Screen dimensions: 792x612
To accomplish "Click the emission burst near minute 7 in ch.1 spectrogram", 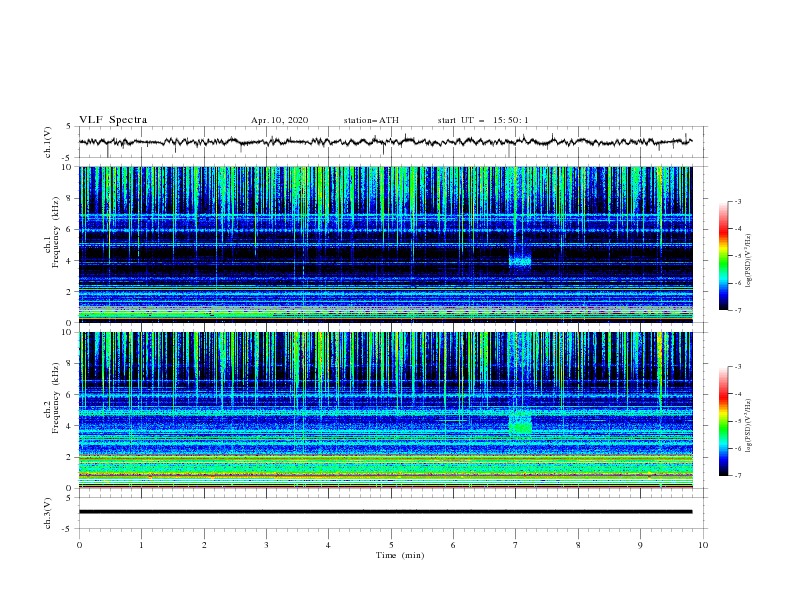I will click(x=520, y=261).
